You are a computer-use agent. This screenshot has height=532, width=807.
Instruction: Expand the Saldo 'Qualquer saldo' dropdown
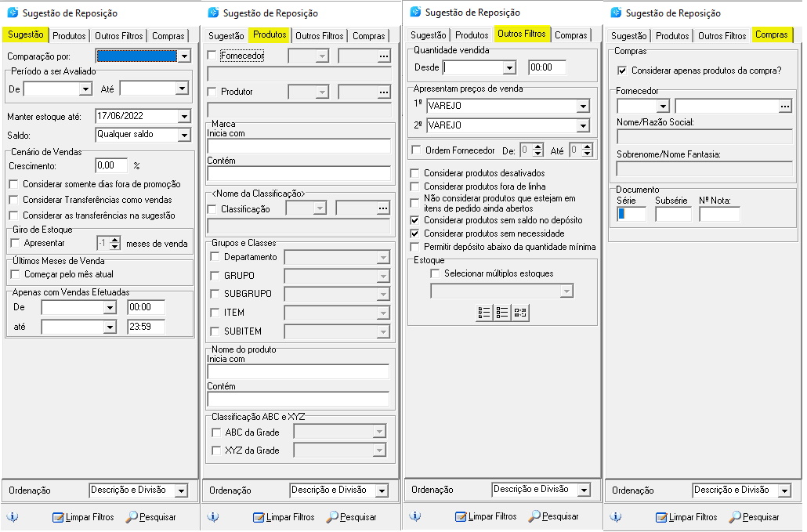[184, 135]
